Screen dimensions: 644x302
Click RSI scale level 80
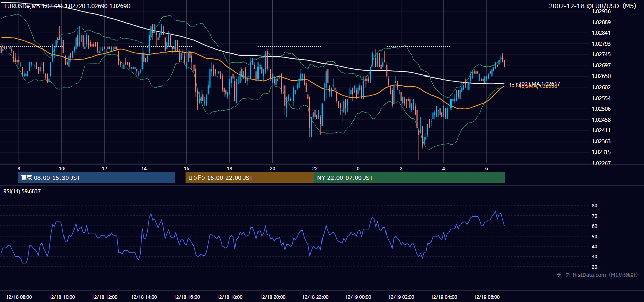coord(594,206)
